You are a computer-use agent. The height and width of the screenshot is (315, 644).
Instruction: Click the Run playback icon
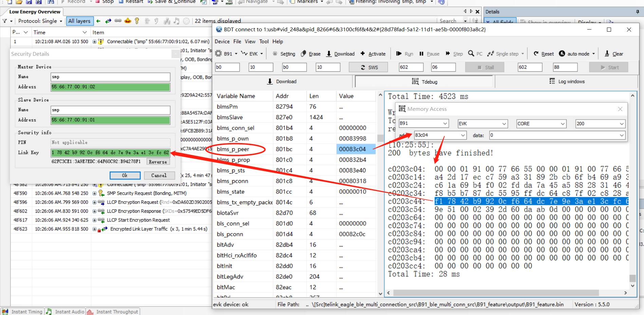click(x=399, y=53)
